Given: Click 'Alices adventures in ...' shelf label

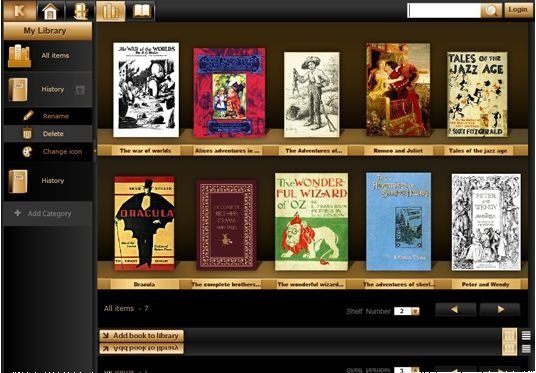Looking at the screenshot, I should 227,150.
